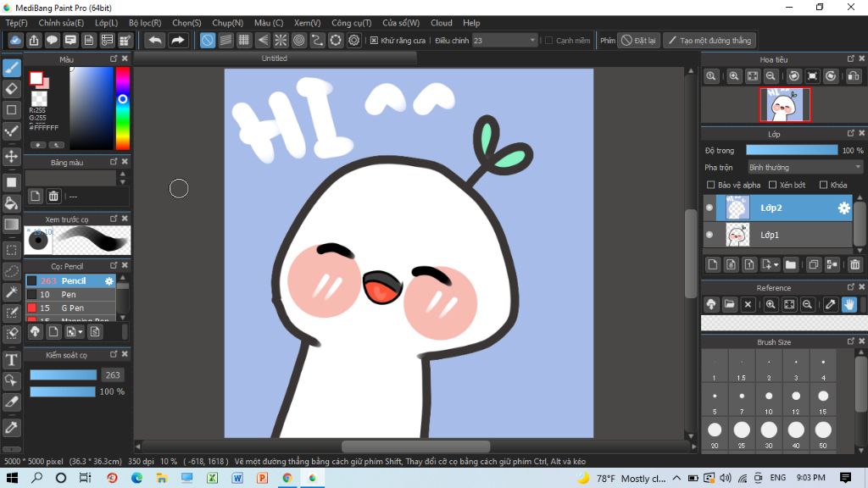The height and width of the screenshot is (488, 868).
Task: Click the horizontal canvas scrollbar
Action: coord(415,446)
